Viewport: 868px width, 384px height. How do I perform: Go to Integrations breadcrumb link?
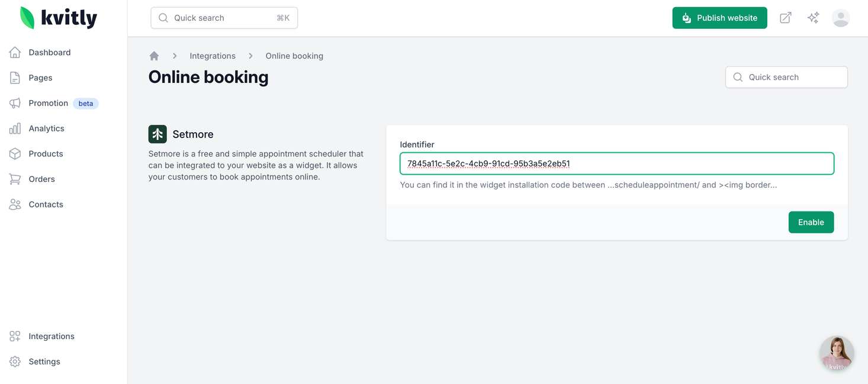(x=213, y=56)
